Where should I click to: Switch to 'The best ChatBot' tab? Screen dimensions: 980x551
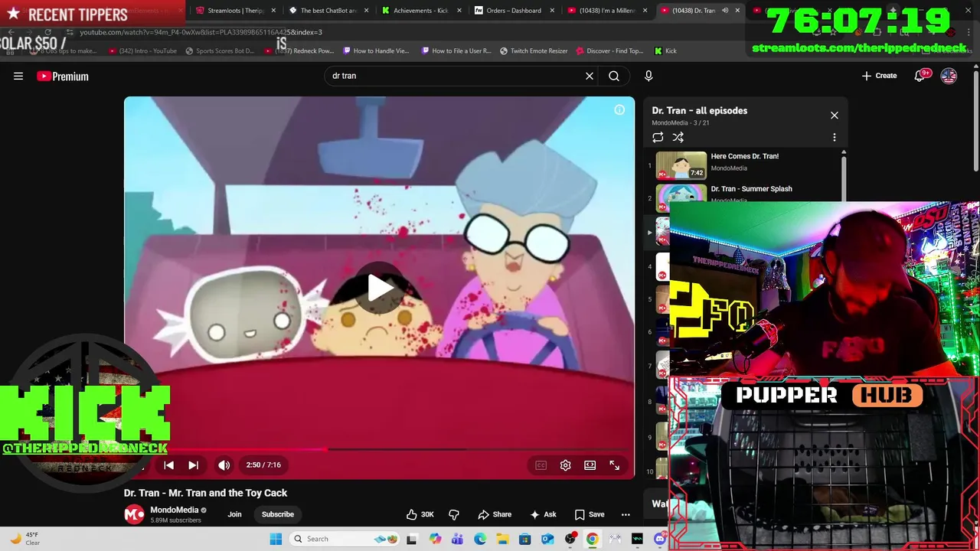(328, 11)
